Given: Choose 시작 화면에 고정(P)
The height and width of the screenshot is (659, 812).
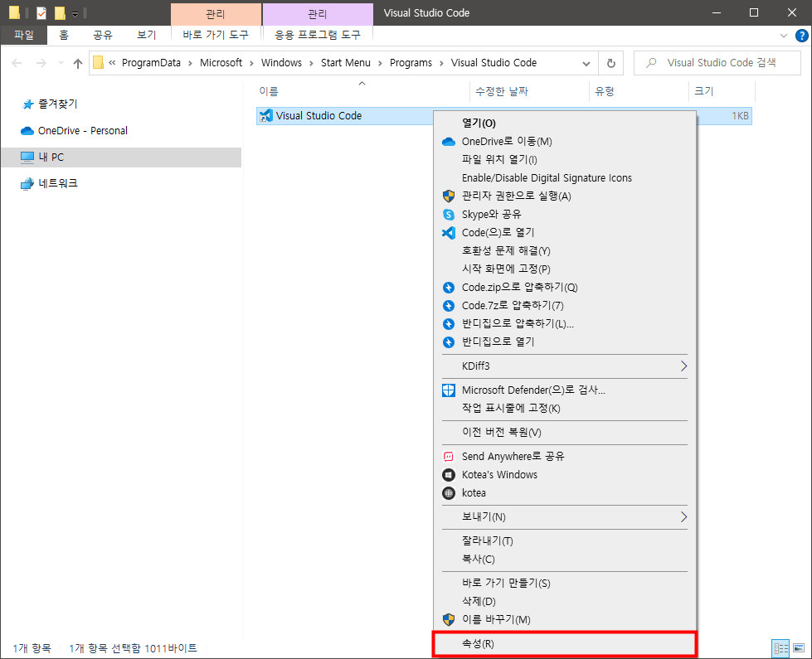Looking at the screenshot, I should [565, 269].
